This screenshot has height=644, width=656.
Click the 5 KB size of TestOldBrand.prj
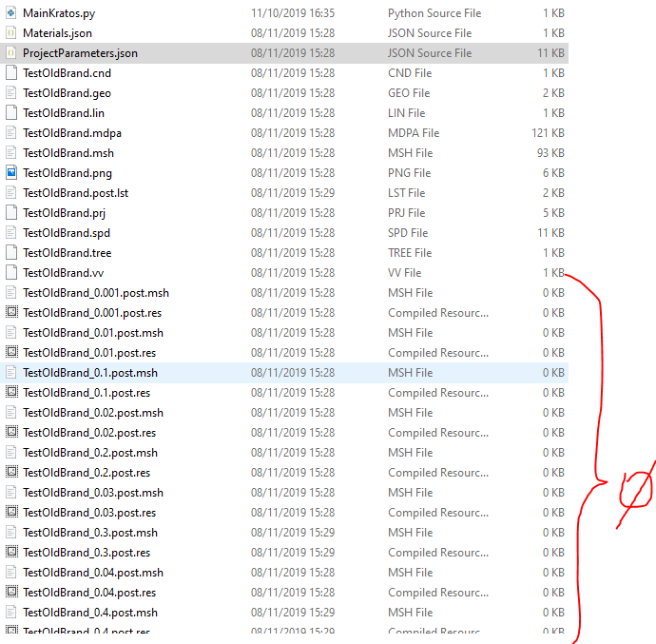(553, 213)
